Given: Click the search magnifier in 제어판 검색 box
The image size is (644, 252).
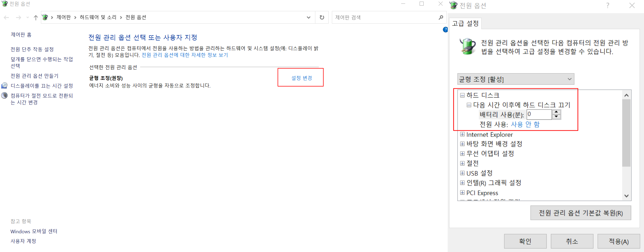Looking at the screenshot, I should pyautogui.click(x=441, y=17).
